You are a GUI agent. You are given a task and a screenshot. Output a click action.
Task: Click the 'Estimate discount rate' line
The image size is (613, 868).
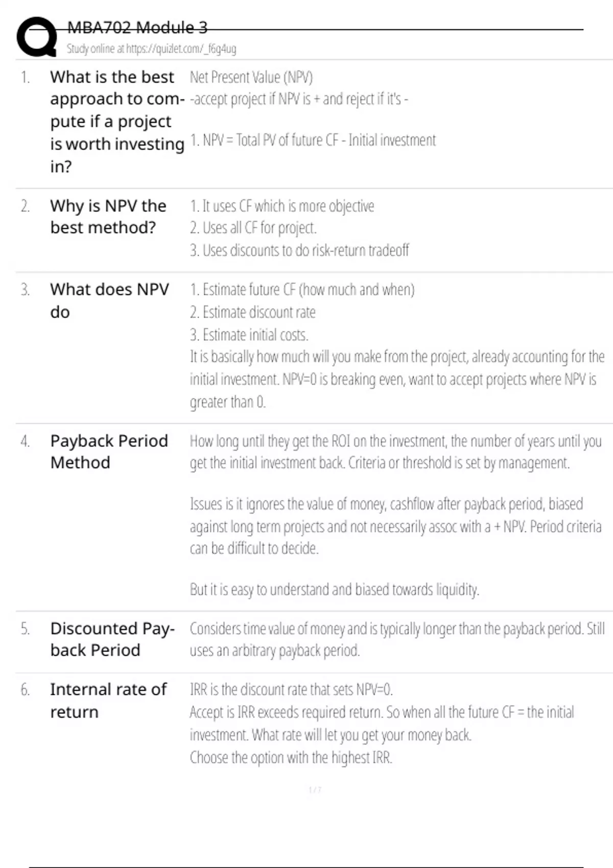coord(253,312)
